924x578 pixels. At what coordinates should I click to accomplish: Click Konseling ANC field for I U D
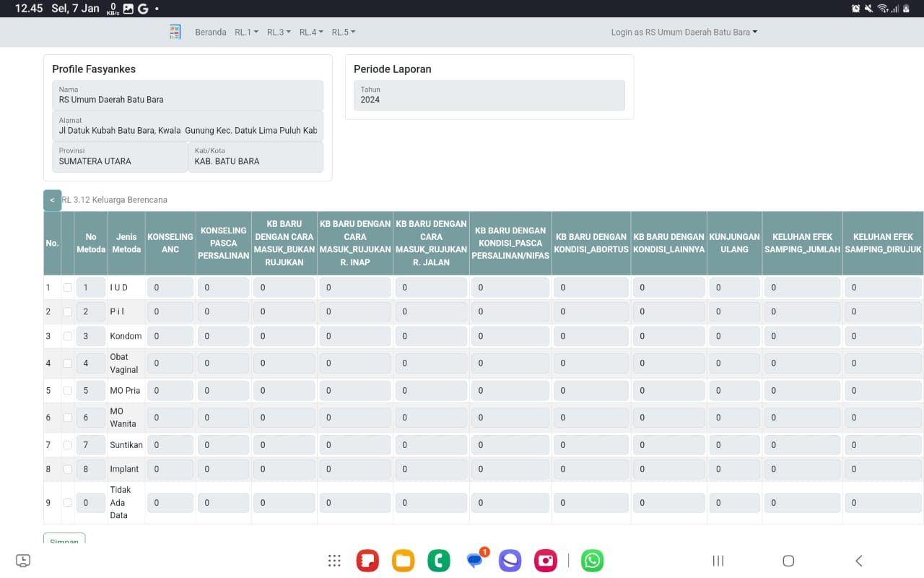pos(170,288)
